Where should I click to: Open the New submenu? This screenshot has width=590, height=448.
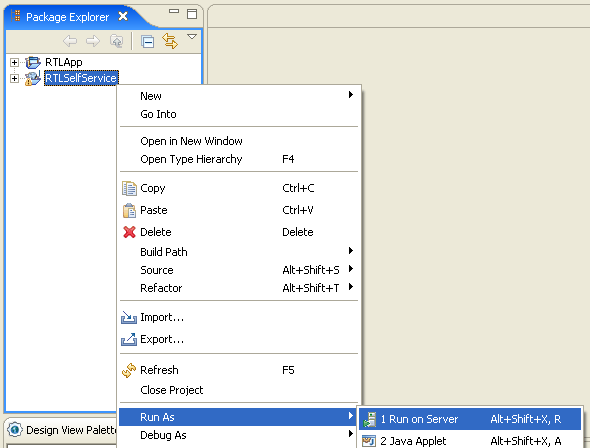click(x=238, y=96)
